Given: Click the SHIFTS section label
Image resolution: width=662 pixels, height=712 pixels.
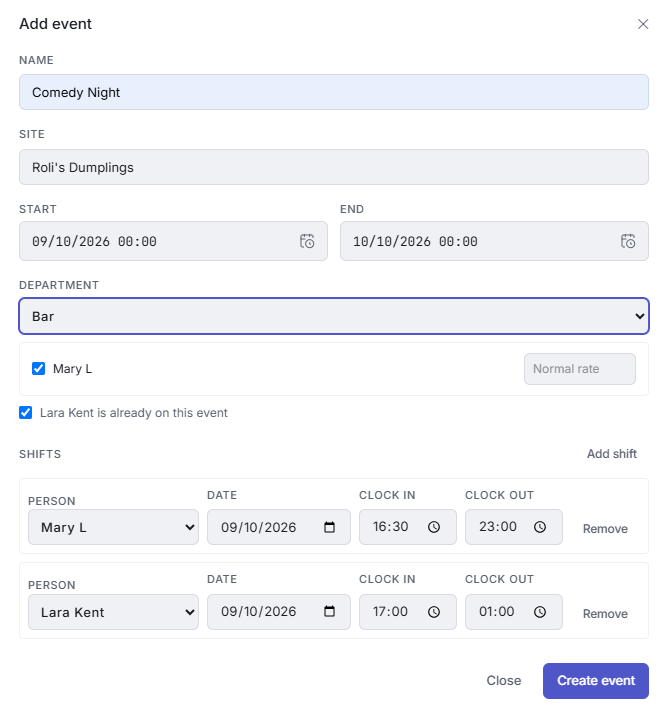Looking at the screenshot, I should 40,454.
